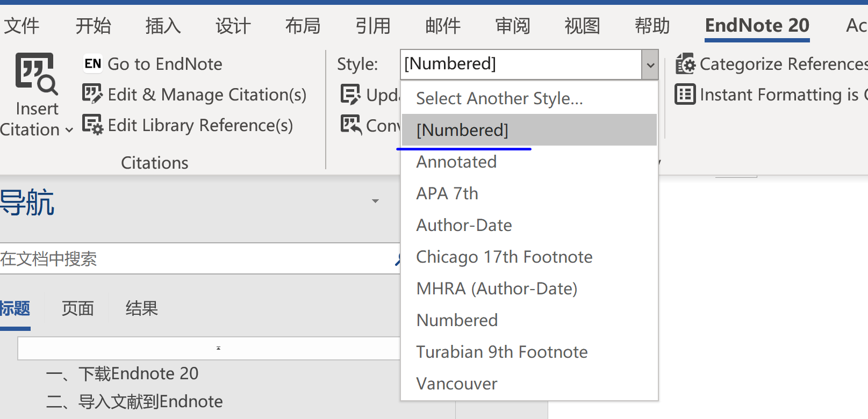
Task: Select the Author-Date style
Action: (x=529, y=225)
